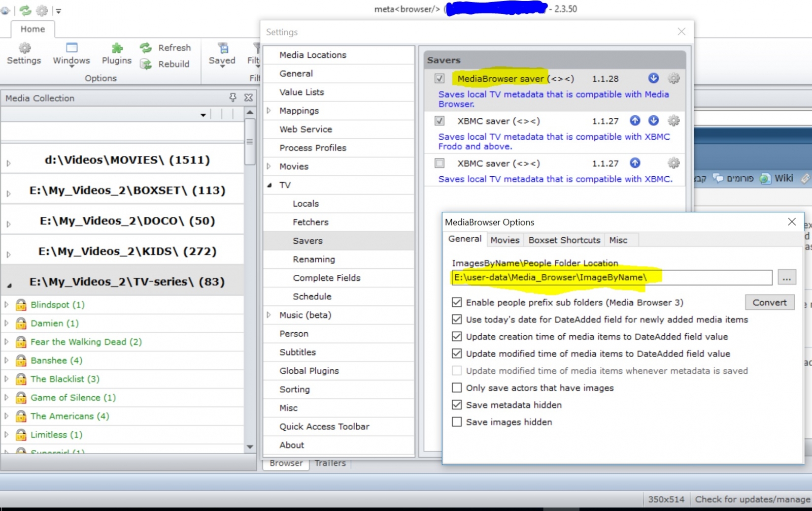Expand the BOXSET collection folder
This screenshot has width=812, height=511.
coord(9,194)
